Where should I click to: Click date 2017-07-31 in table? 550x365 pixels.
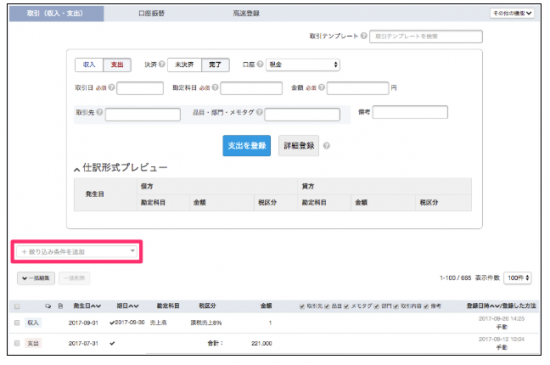[83, 343]
